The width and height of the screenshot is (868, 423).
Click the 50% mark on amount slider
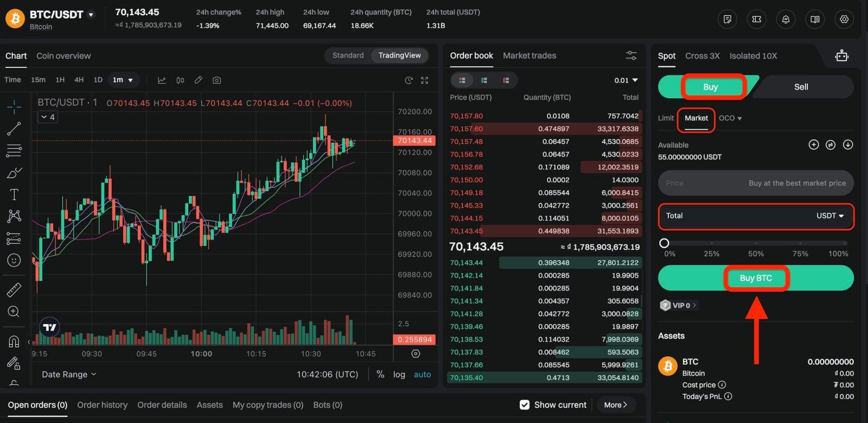point(756,243)
